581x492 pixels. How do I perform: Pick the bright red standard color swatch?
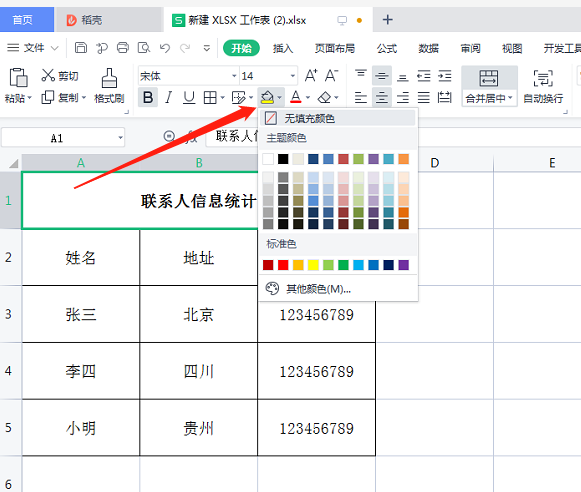pyautogui.click(x=283, y=265)
